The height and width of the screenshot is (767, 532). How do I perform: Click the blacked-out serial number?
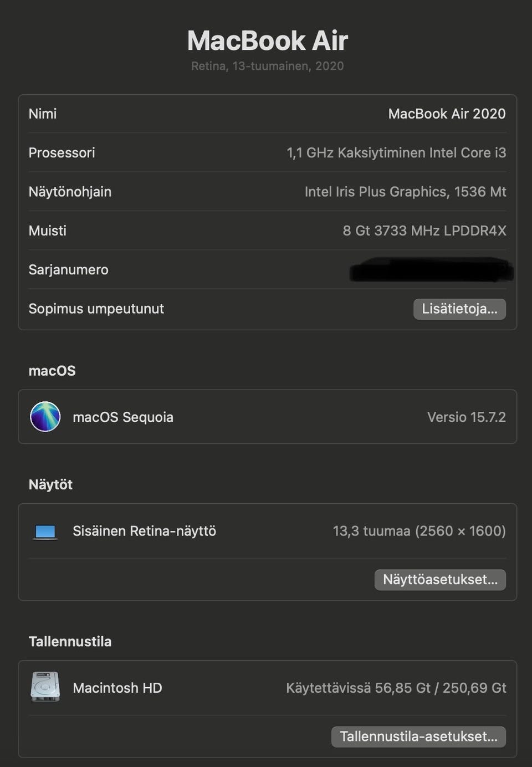[431, 270]
